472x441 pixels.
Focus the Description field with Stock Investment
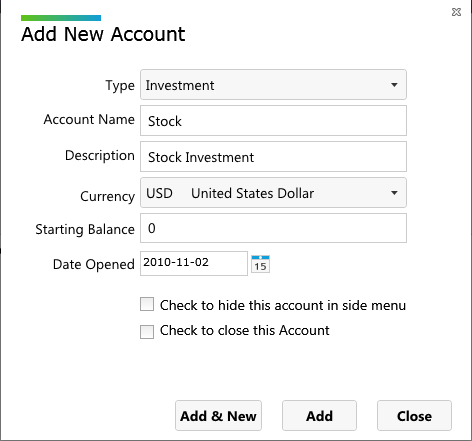pos(273,157)
